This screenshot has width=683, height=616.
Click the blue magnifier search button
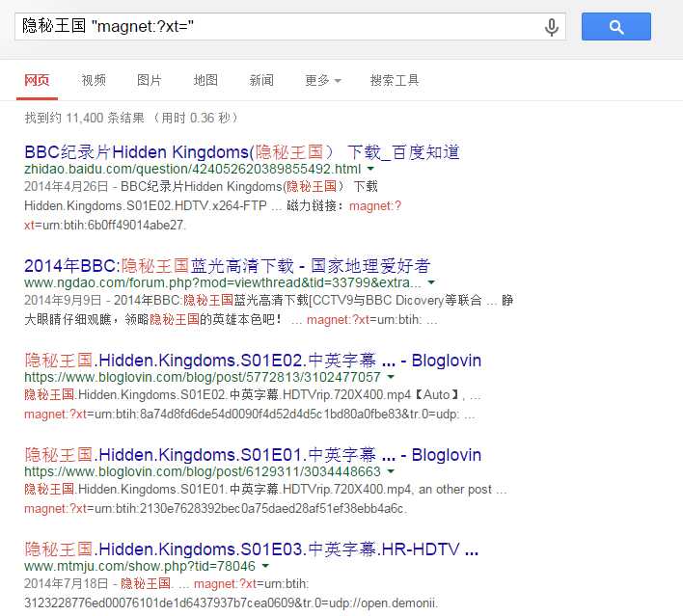tap(616, 27)
